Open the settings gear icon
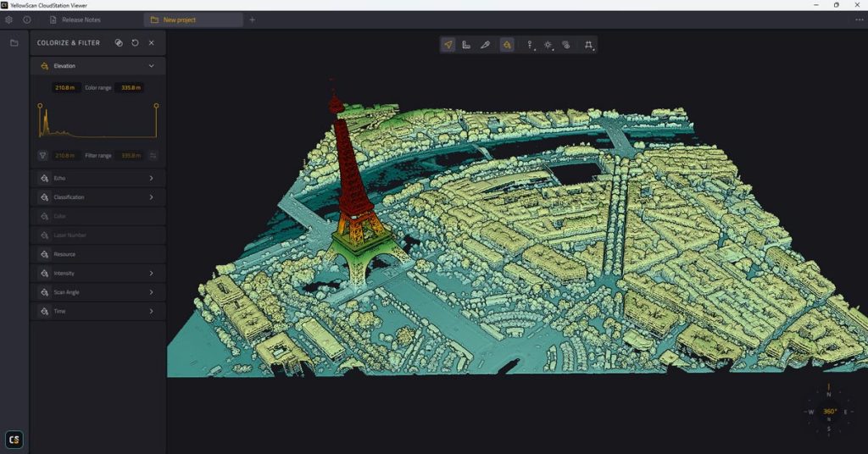 point(8,19)
